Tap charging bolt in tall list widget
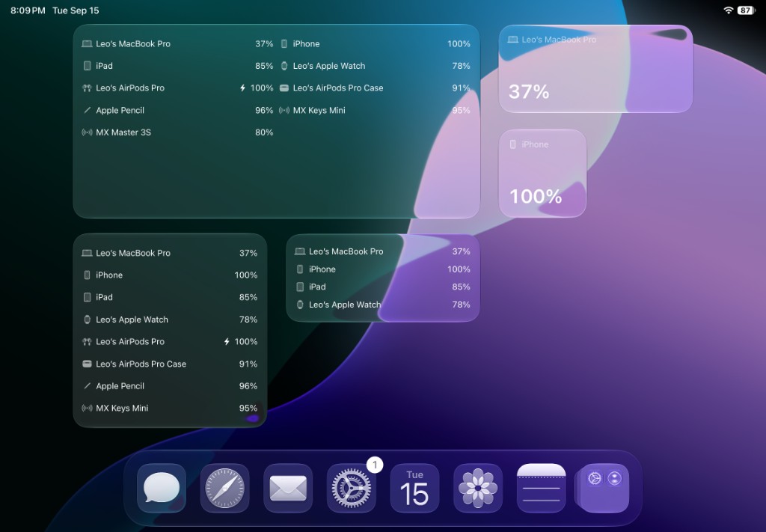 tap(227, 341)
